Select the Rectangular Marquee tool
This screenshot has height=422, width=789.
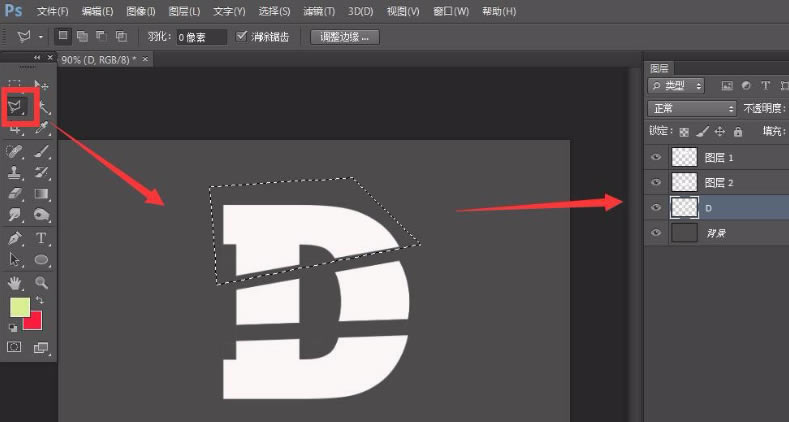(x=15, y=85)
